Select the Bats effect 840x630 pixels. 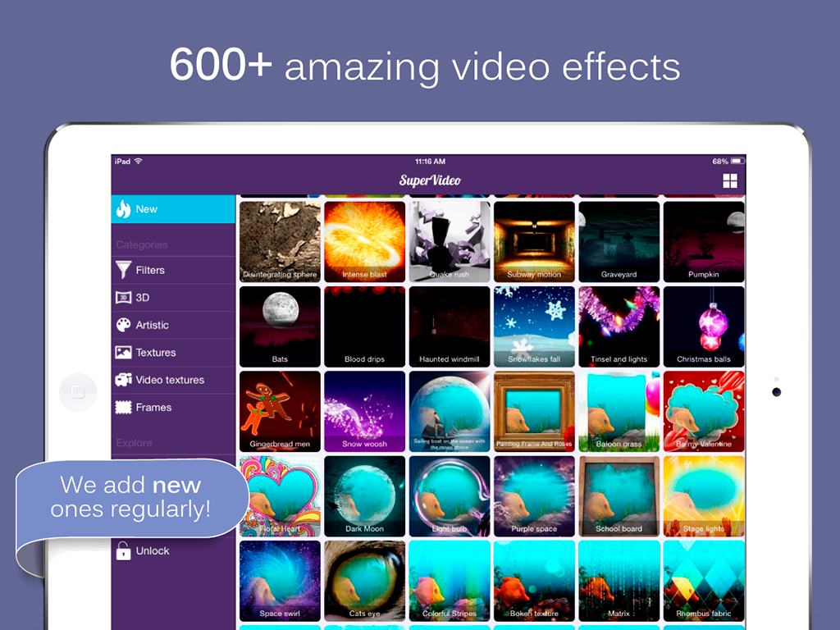[x=280, y=326]
